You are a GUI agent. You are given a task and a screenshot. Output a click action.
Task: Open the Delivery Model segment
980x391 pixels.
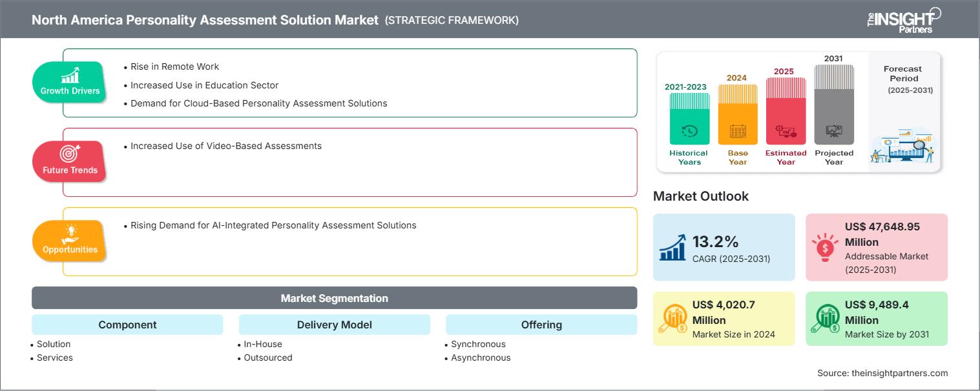coord(334,325)
